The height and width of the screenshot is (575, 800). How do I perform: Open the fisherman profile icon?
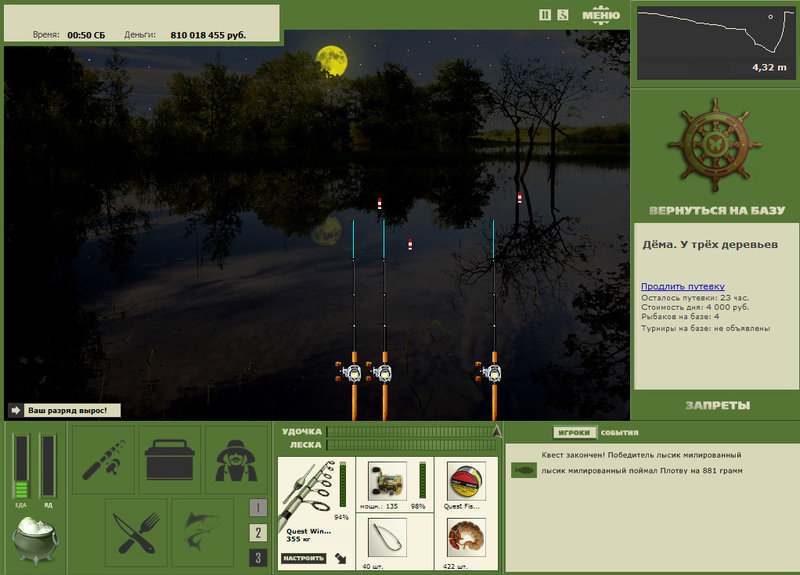(236, 460)
